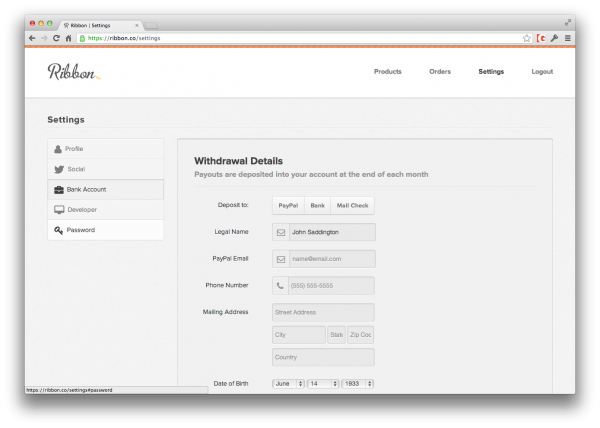Choose Bank as deposit method
Viewport: 600px width, 428px height.
click(318, 205)
